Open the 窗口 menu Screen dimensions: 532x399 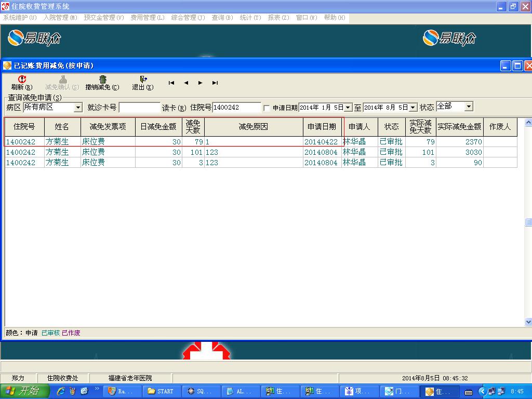(x=307, y=17)
